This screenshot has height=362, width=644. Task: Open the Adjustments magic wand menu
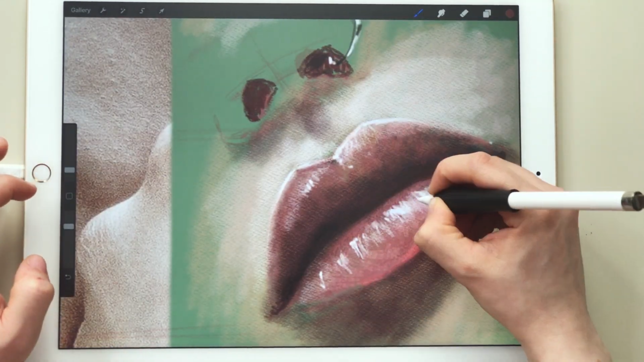tap(123, 11)
